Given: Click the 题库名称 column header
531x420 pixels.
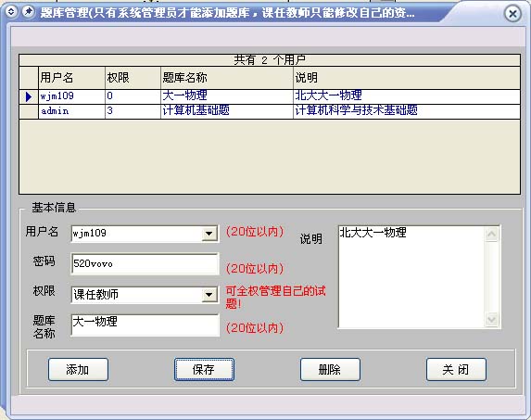Looking at the screenshot, I should pyautogui.click(x=226, y=78).
